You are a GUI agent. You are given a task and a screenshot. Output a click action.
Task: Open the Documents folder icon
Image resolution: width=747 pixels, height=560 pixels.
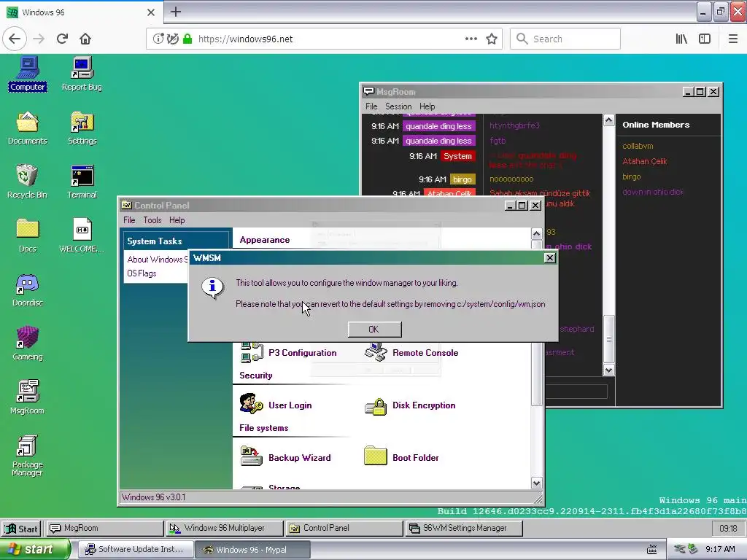tap(27, 128)
